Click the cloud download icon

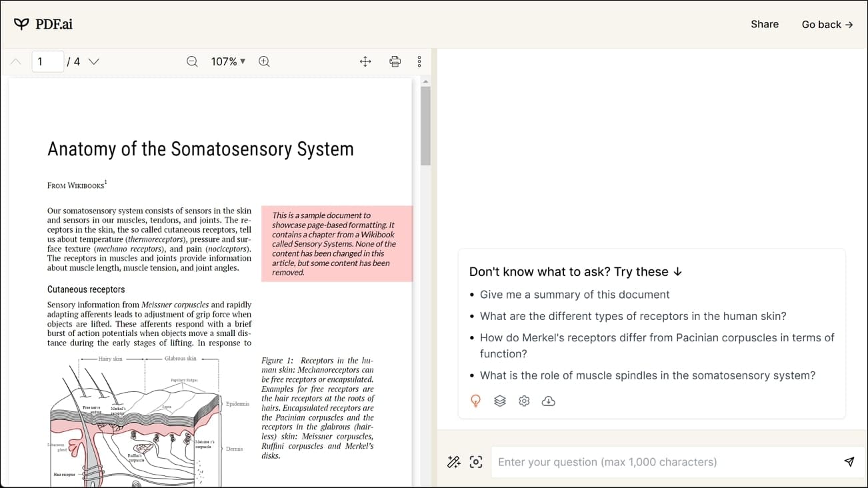click(x=548, y=401)
